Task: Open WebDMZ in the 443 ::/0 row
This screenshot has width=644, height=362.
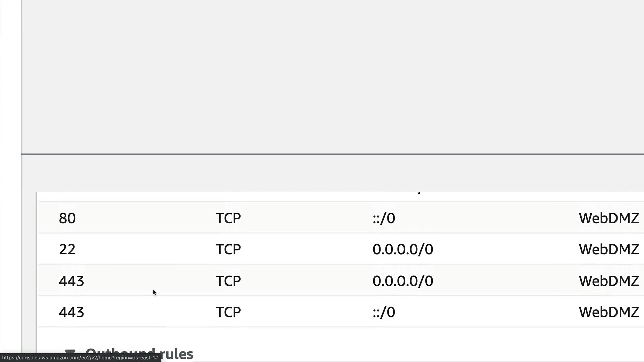Action: point(608,312)
